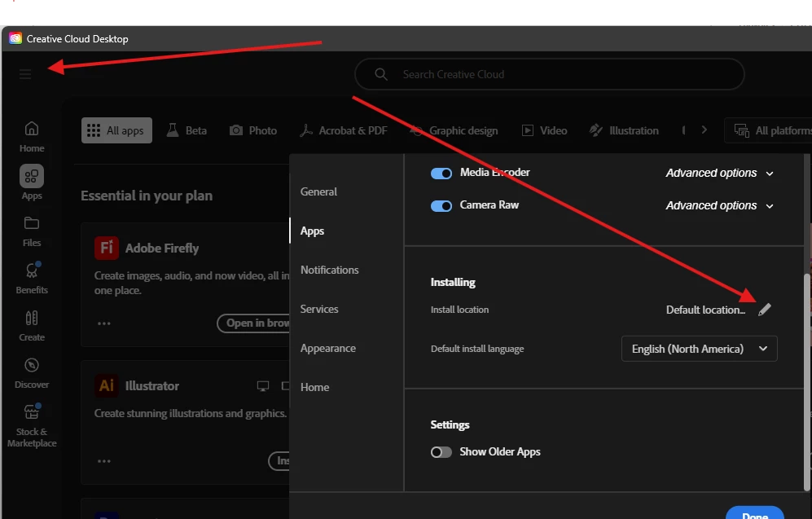812x519 pixels.
Task: Select the Apps preferences tab
Action: (312, 231)
